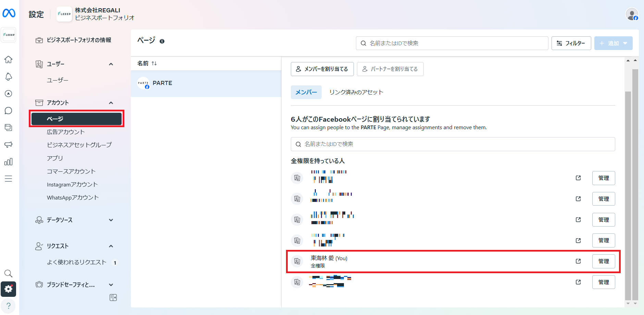The width and height of the screenshot is (644, 315).
Task: Open the all tools hamburger menu
Action: (x=9, y=179)
